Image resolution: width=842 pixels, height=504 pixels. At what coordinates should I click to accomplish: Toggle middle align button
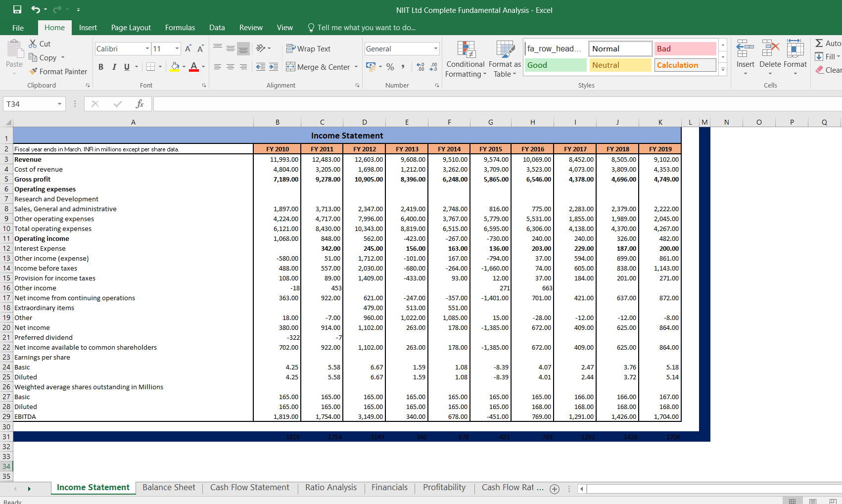pyautogui.click(x=231, y=48)
